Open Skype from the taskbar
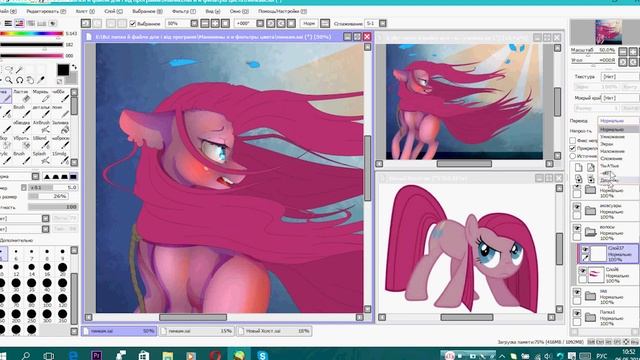 point(262,356)
